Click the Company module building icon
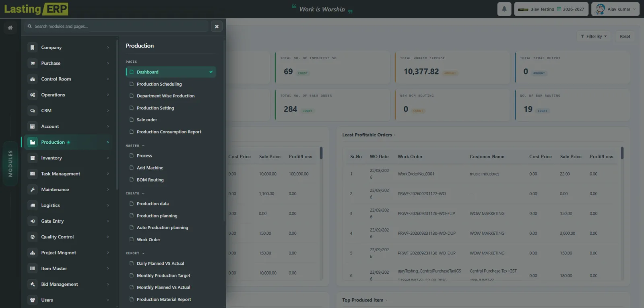This screenshot has height=308, width=644. point(33,48)
